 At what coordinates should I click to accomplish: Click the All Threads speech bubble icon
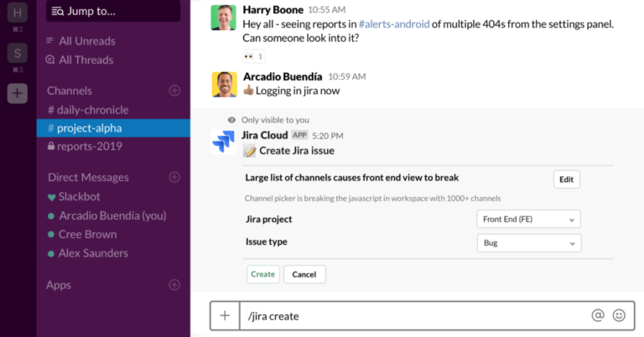click(x=50, y=60)
